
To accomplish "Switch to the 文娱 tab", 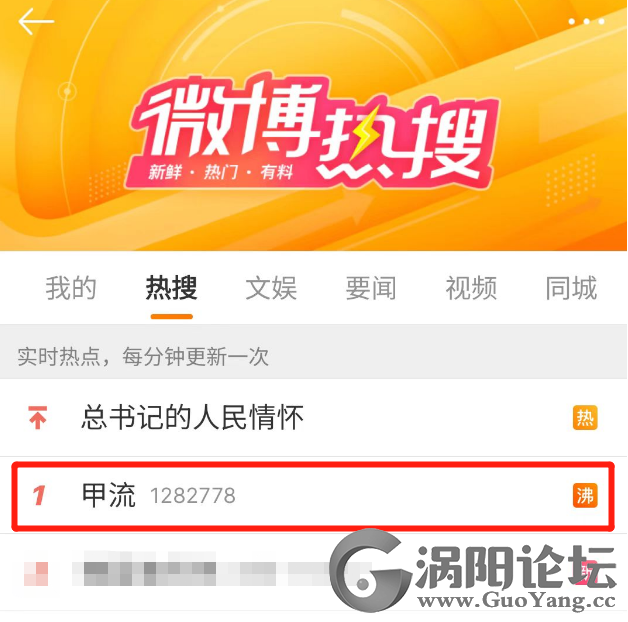I will [x=271, y=288].
